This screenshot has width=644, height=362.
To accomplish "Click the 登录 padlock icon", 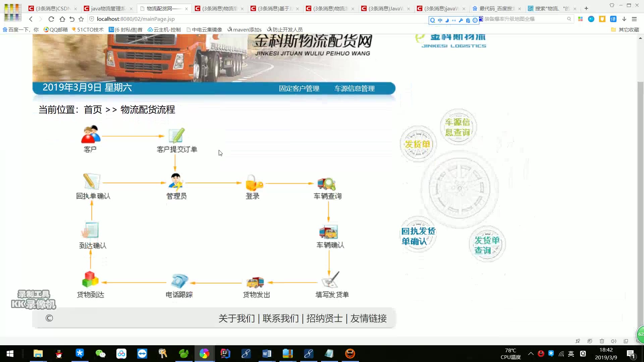I will tap(253, 183).
